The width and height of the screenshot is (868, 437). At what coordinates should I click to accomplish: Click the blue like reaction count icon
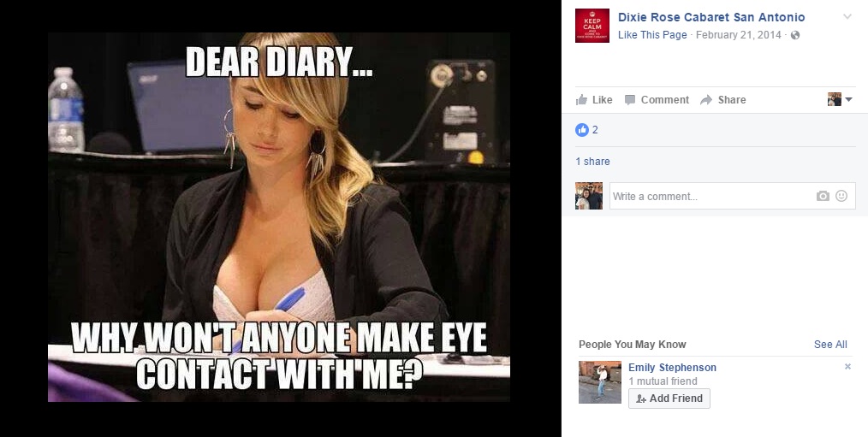(x=582, y=130)
